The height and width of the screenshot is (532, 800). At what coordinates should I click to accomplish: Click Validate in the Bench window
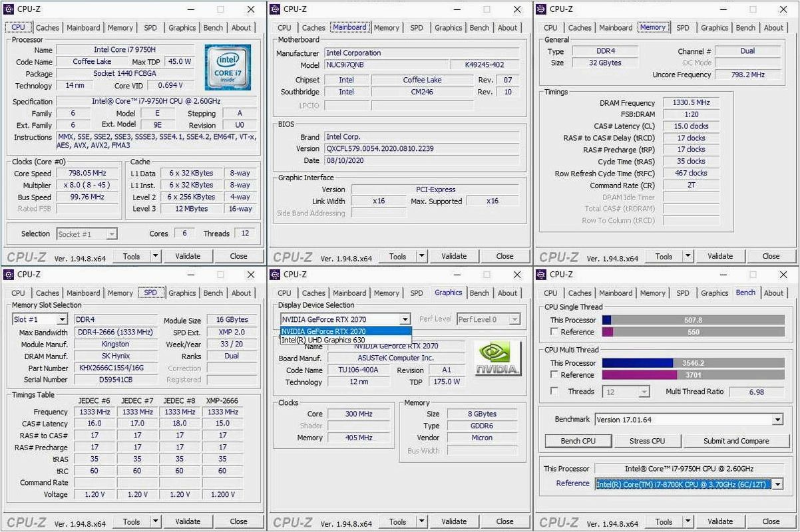tap(720, 521)
